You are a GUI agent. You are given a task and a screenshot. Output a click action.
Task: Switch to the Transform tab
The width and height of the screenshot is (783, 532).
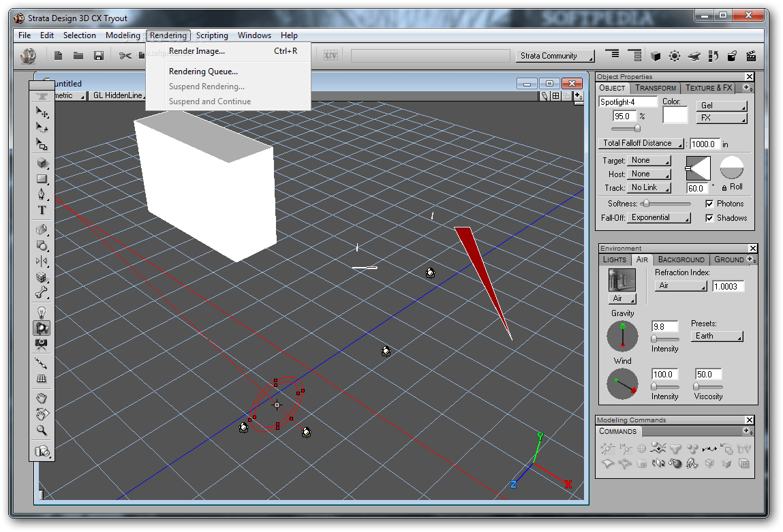coord(655,88)
